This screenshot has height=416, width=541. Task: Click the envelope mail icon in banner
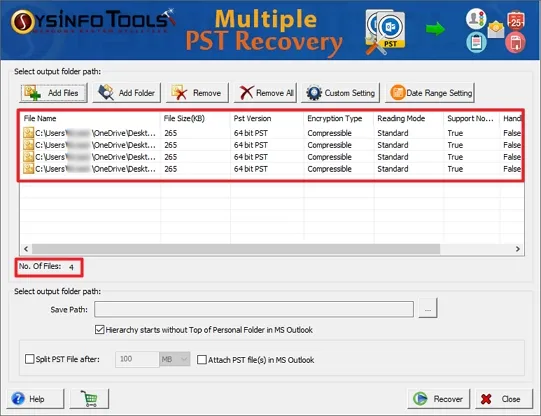coord(496,30)
